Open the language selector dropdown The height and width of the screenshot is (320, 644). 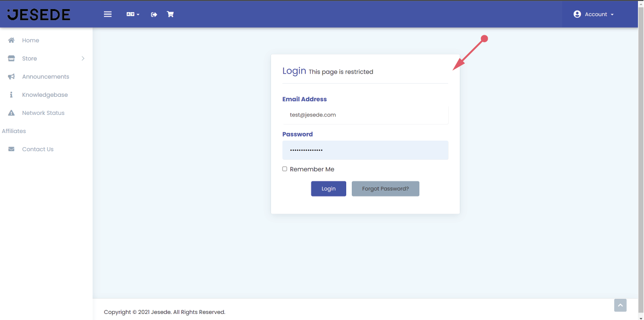(x=133, y=15)
